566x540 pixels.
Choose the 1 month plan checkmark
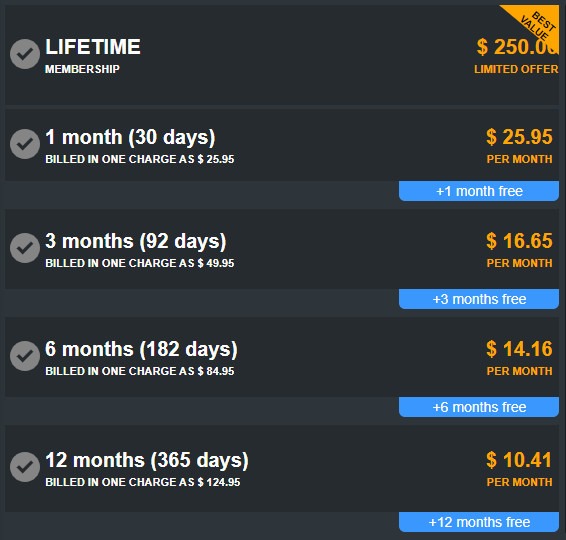tap(25, 144)
